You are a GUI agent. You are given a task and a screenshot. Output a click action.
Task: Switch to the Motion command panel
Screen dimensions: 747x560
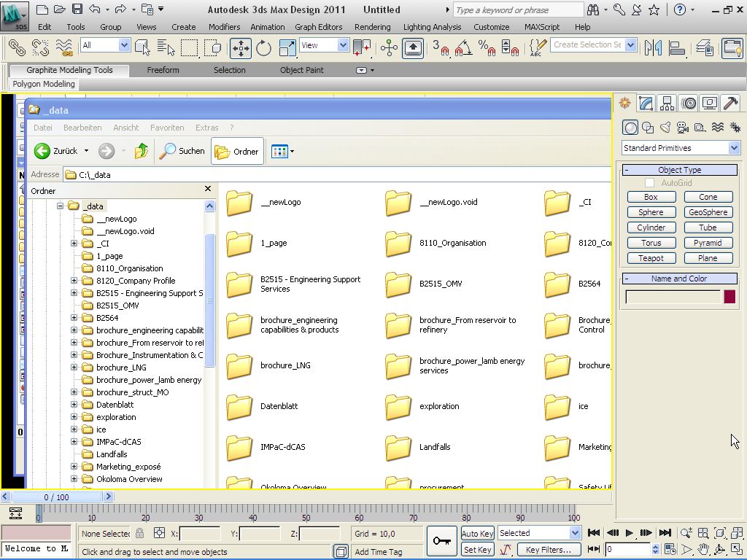[689, 103]
